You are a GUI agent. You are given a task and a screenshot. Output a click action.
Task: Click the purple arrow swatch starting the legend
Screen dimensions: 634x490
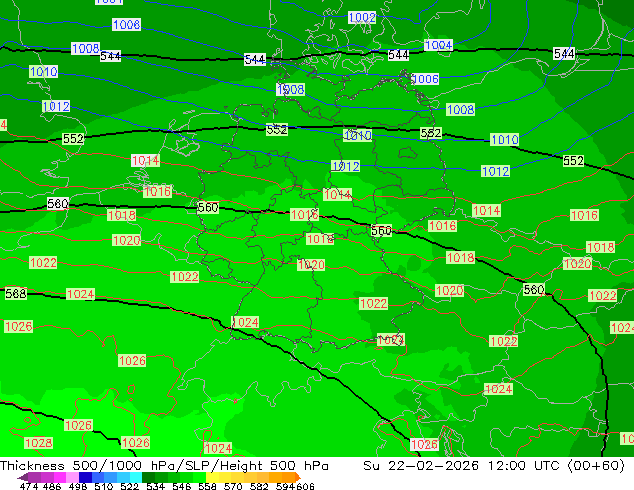[x=23, y=477]
